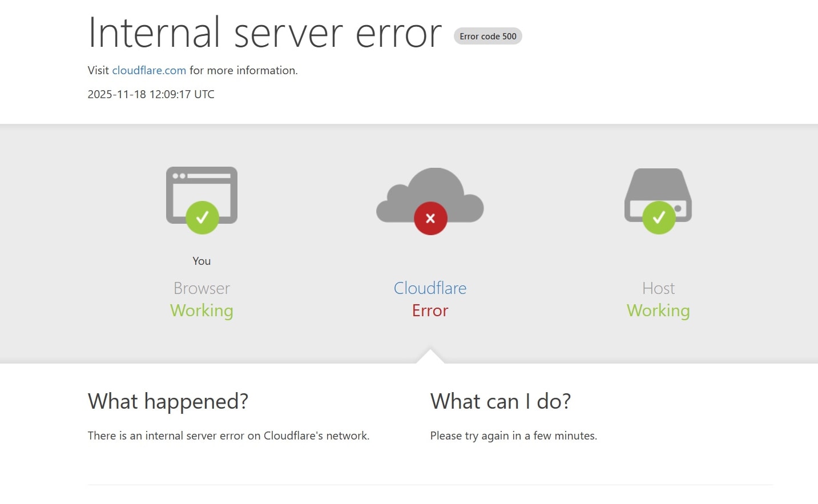
Task: Click the green checkmark on the Host icon
Action: point(658,217)
